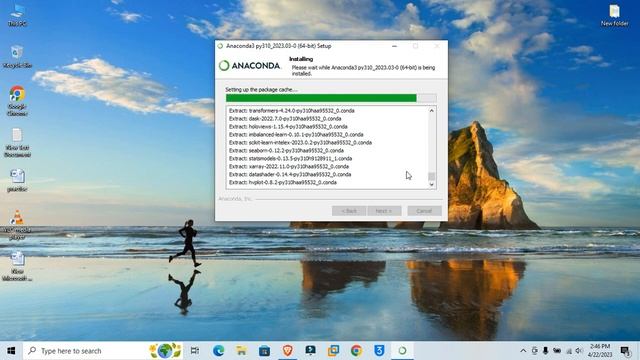Viewport: 640px width, 360px height.
Task: Open New Text Document desktop file
Action: 17,142
